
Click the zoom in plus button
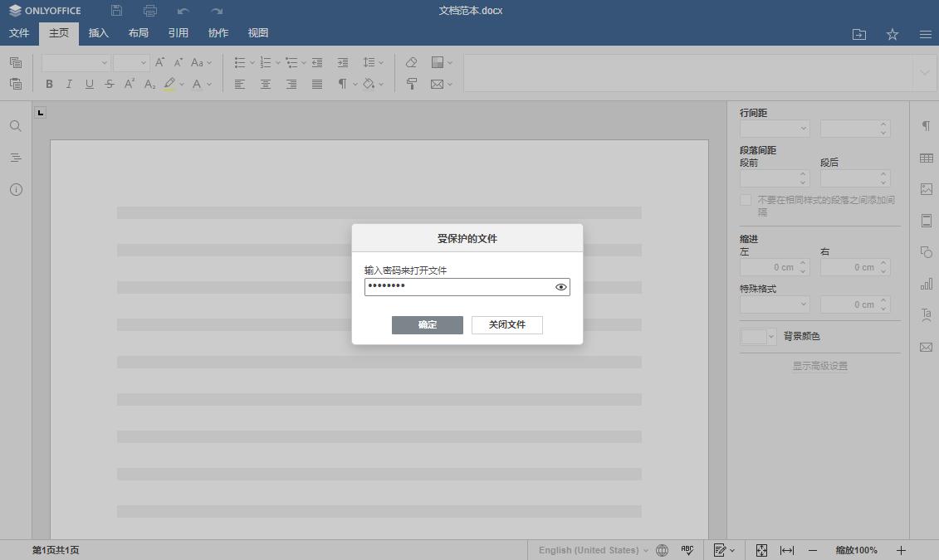pyautogui.click(x=901, y=550)
